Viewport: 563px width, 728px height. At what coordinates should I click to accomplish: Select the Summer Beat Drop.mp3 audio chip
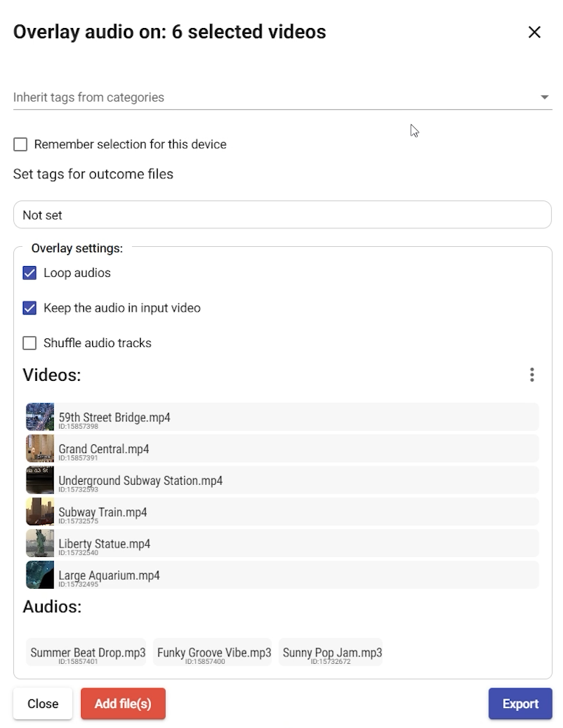click(87, 653)
